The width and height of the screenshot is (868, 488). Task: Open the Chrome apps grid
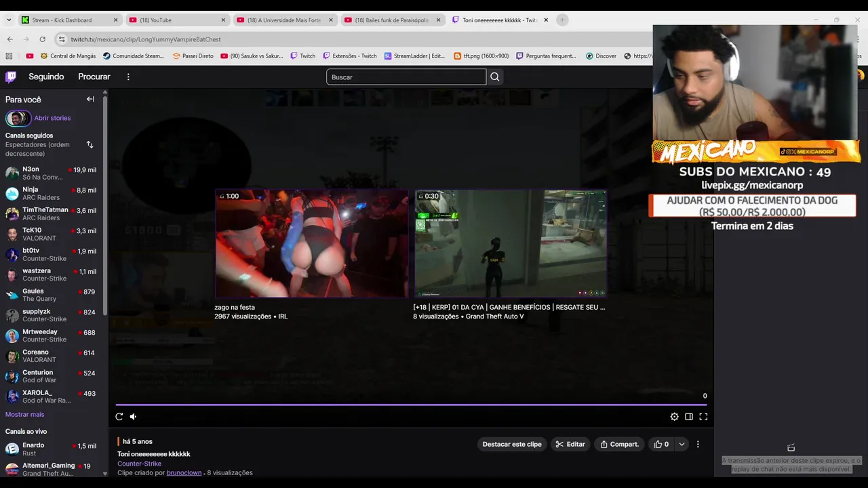pos(9,56)
